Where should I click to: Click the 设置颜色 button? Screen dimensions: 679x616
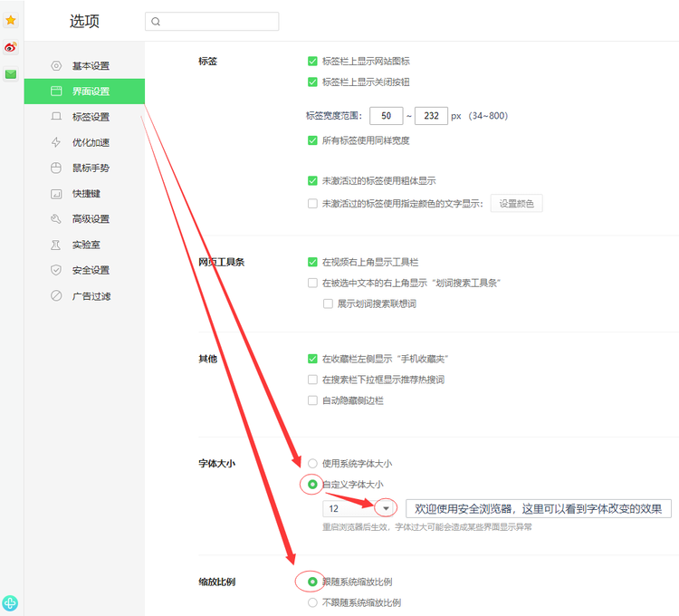[x=516, y=203]
